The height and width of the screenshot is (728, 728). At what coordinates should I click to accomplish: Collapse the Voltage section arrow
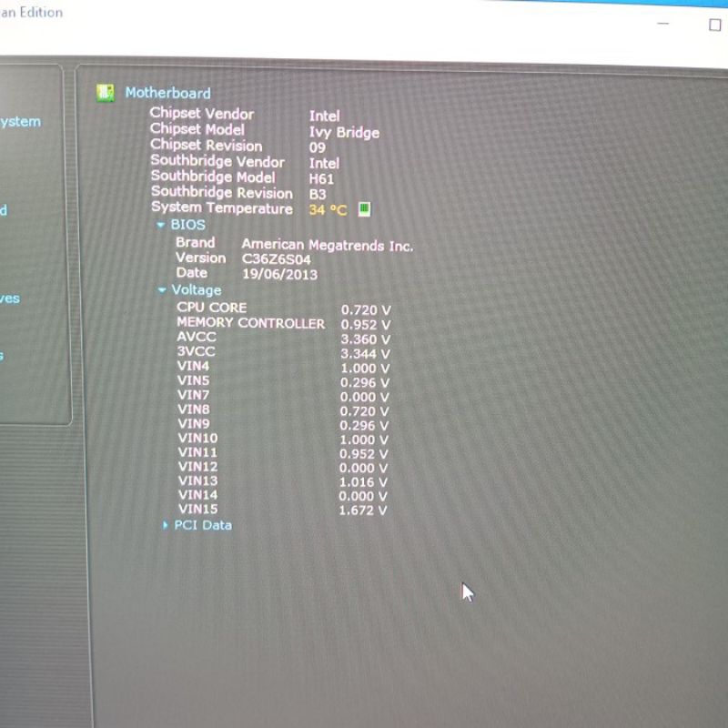[x=162, y=290]
